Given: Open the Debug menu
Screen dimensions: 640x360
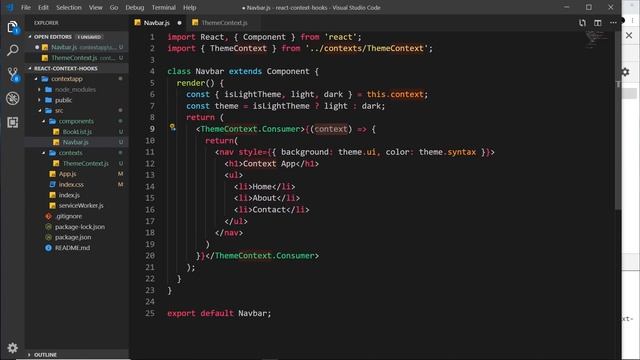Looking at the screenshot, I should coord(135,7).
